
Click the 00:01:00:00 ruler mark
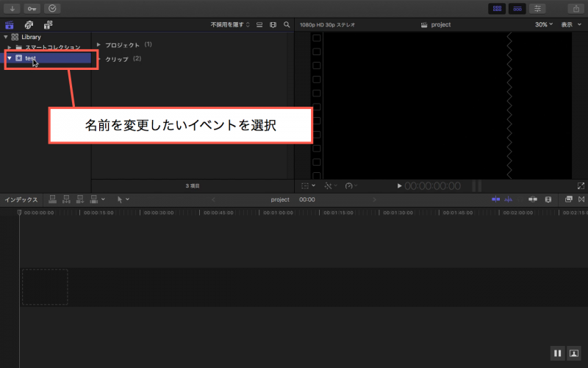[279, 213]
